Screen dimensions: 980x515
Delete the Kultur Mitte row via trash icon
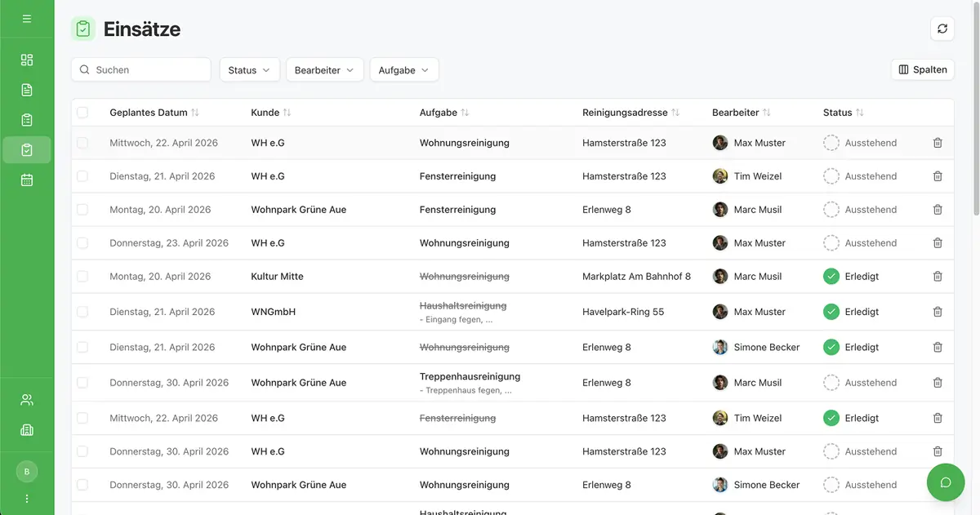tap(938, 276)
